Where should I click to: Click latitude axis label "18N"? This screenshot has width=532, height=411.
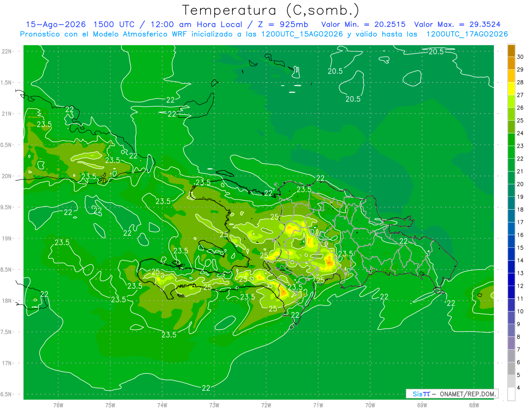point(7,301)
